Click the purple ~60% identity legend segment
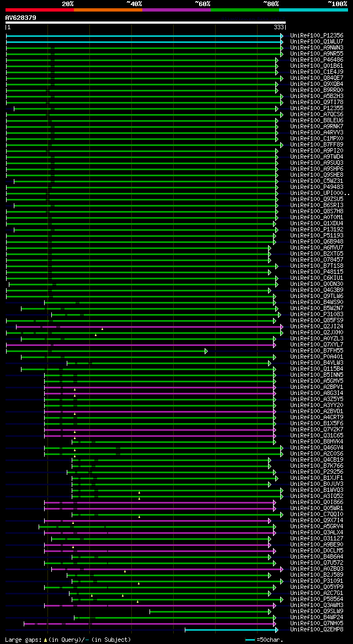 tap(176, 9)
